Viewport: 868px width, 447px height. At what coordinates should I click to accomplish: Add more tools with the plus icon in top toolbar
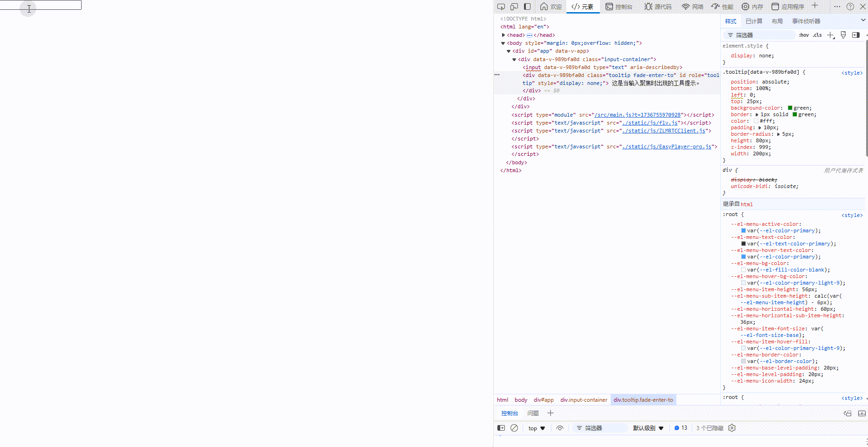click(815, 6)
